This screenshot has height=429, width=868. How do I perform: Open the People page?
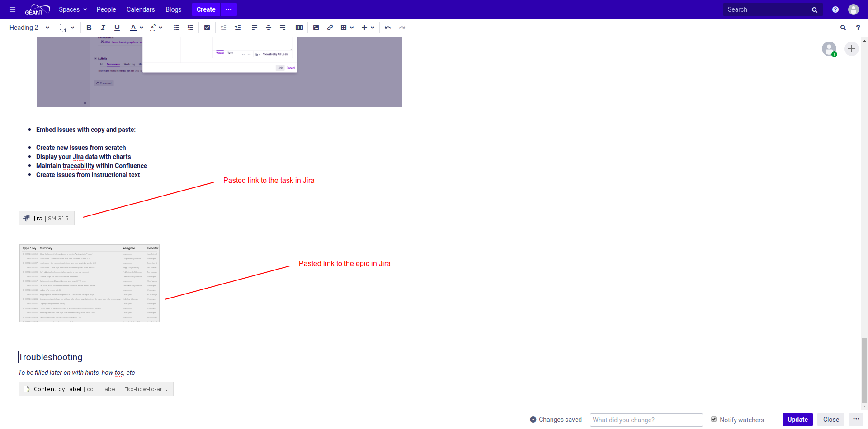point(106,9)
